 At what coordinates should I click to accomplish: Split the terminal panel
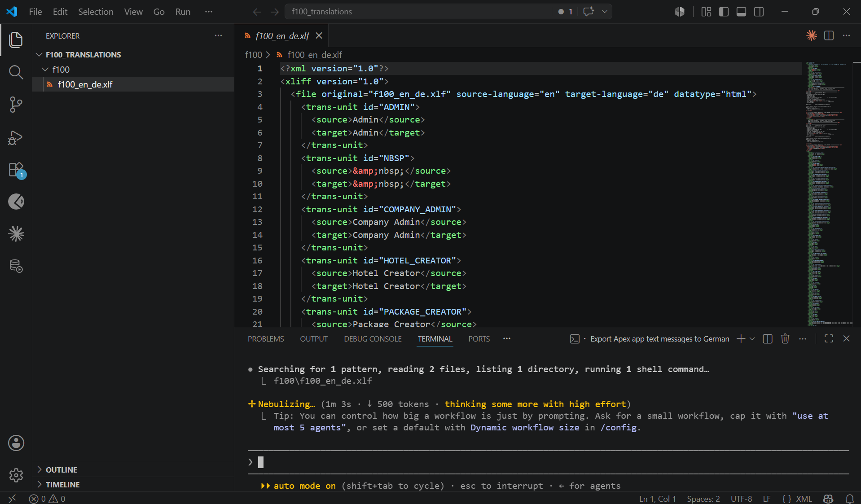(x=768, y=339)
